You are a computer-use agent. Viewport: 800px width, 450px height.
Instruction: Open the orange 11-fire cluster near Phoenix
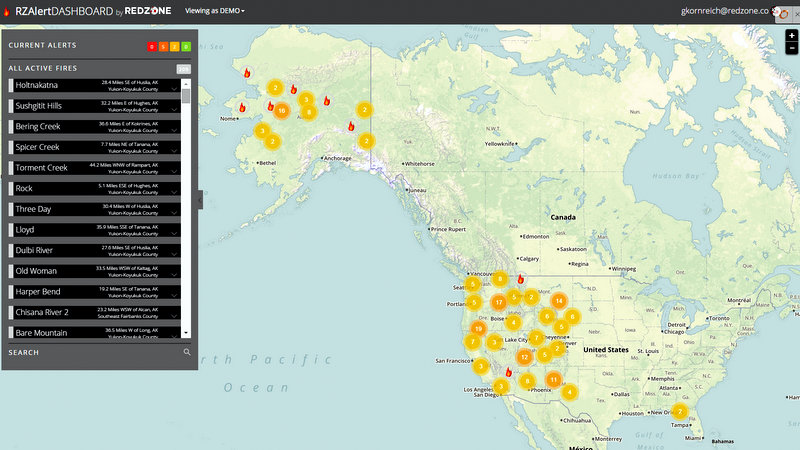pyautogui.click(x=553, y=379)
